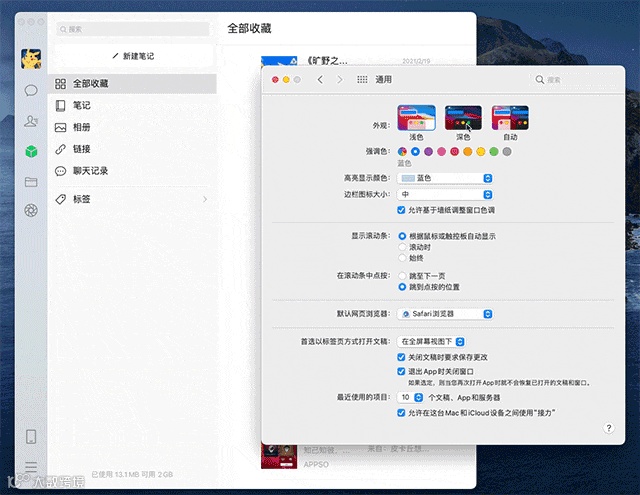Focus WeChat search field
The height and width of the screenshot is (495, 640).
tap(133, 29)
